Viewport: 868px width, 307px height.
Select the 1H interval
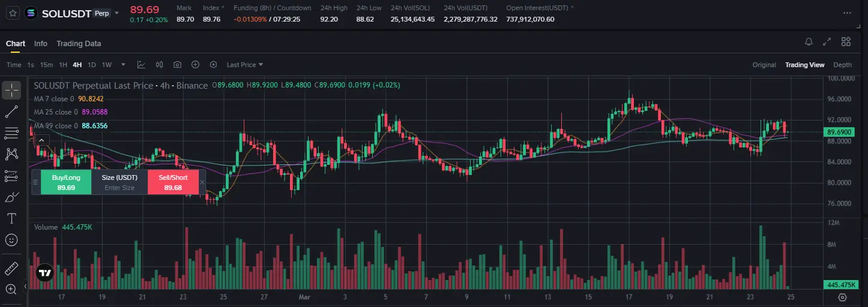[x=63, y=65]
